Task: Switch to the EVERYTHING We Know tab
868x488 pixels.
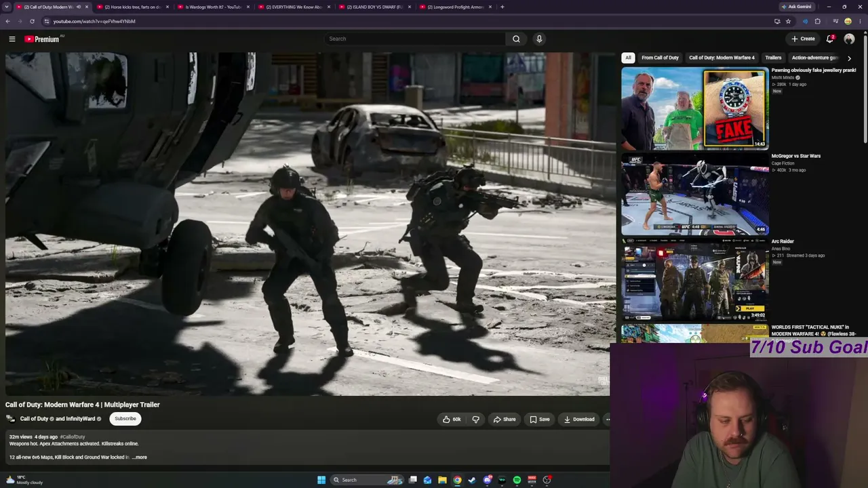Action: coord(294,7)
